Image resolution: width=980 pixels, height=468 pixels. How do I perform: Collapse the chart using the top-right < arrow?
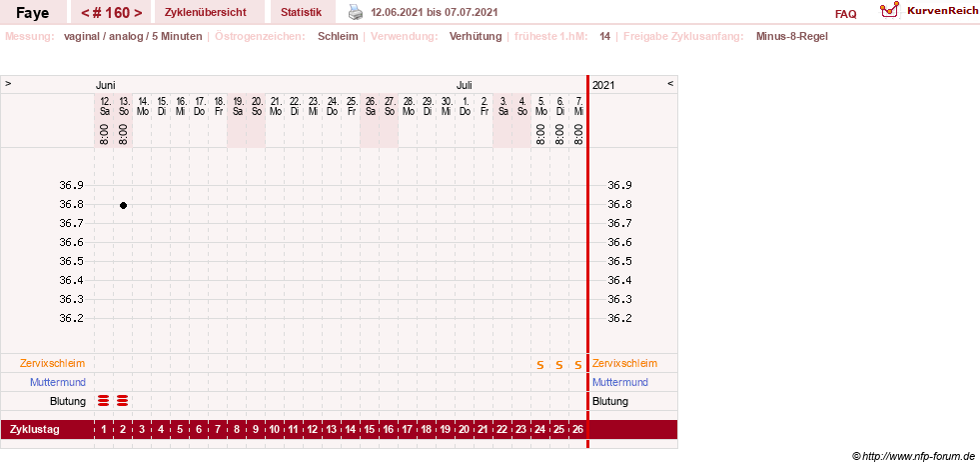click(670, 83)
